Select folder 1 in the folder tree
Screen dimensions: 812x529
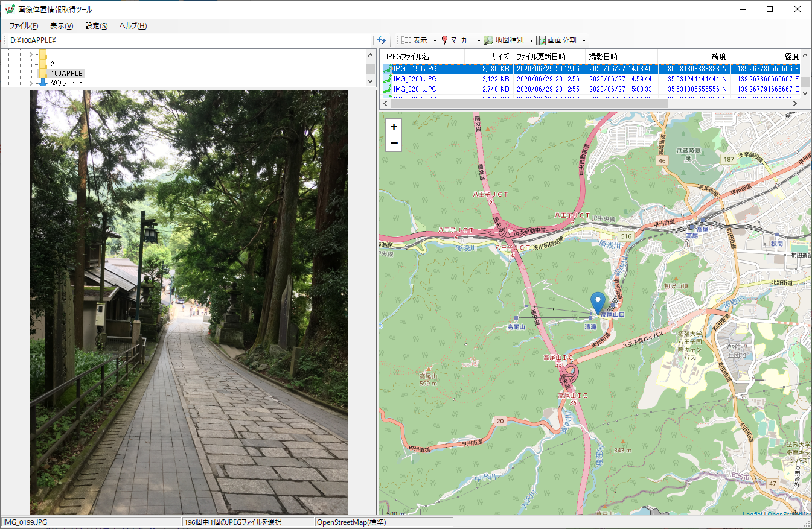(53, 54)
